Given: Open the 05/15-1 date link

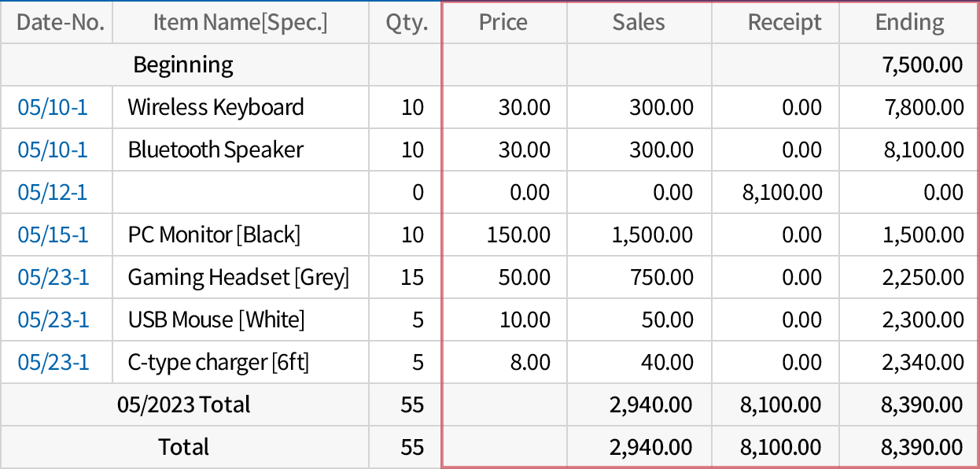Looking at the screenshot, I should click(x=53, y=234).
